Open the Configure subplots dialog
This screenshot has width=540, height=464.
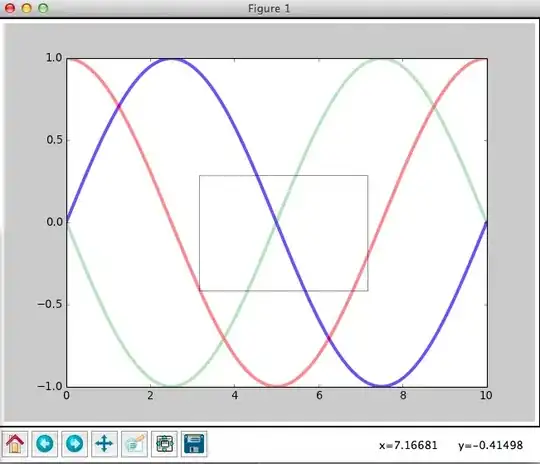tap(164, 444)
